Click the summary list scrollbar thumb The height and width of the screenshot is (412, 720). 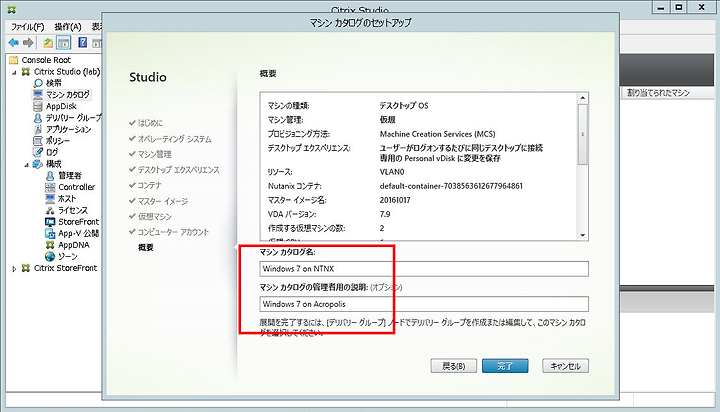[x=583, y=134]
